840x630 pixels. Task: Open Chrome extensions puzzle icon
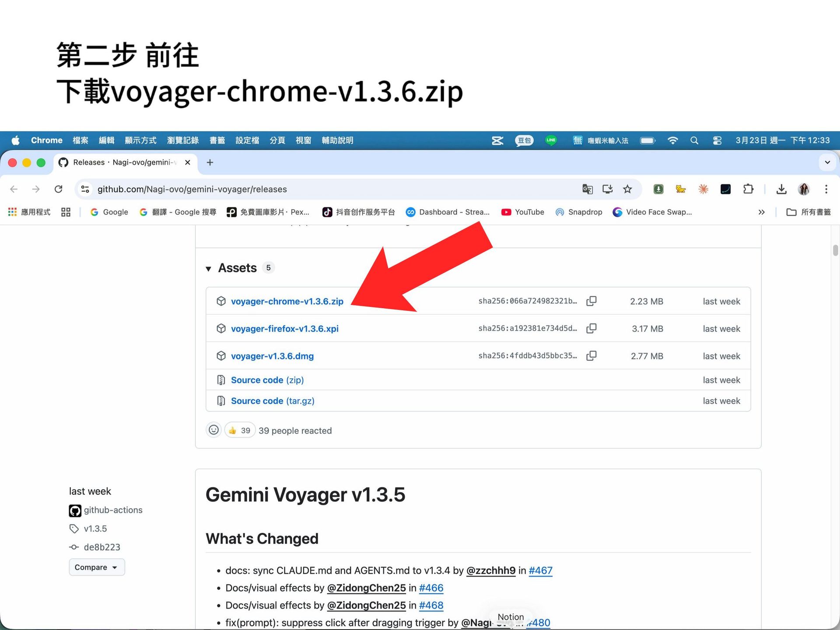pos(748,189)
